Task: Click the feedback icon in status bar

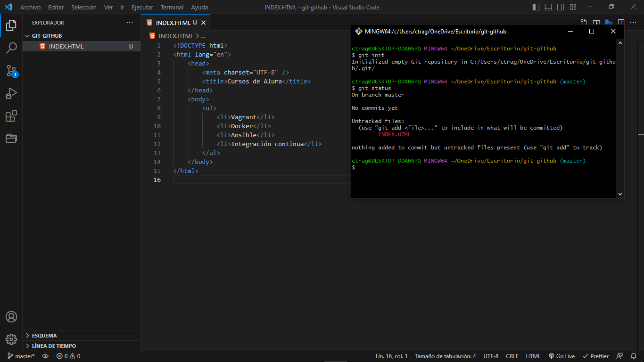Action: click(x=620, y=356)
